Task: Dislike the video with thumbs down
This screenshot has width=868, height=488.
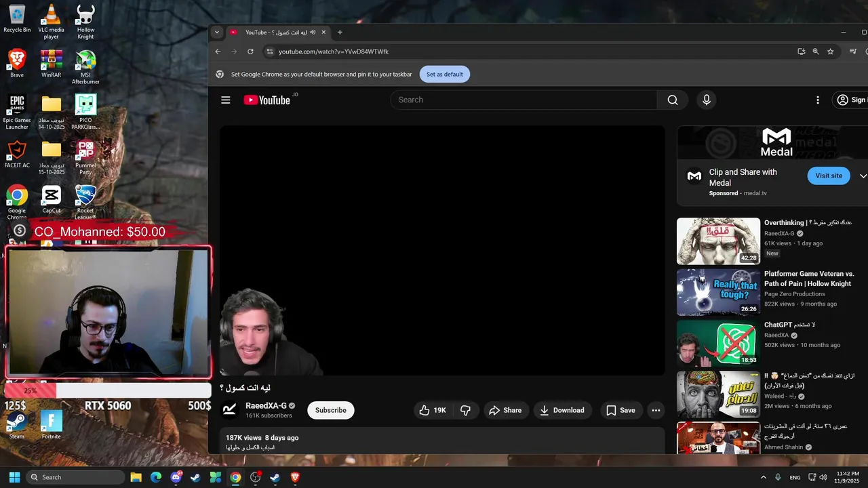Action: (466, 410)
